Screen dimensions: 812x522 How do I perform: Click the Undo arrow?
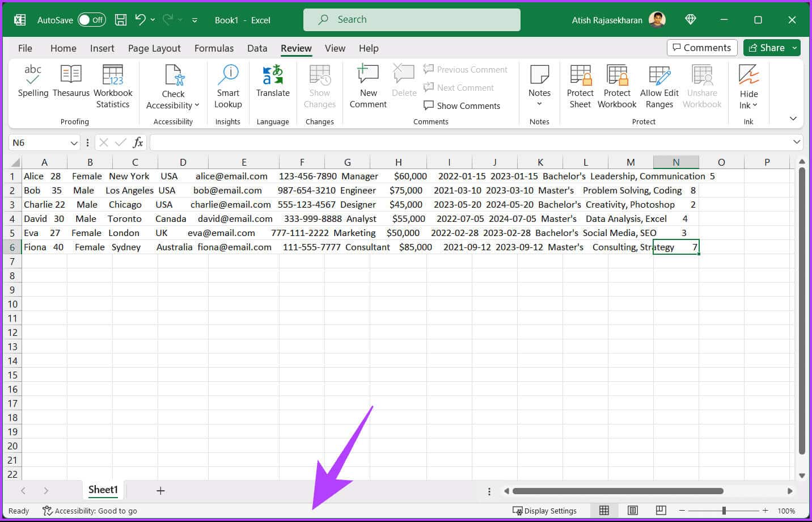pos(140,19)
